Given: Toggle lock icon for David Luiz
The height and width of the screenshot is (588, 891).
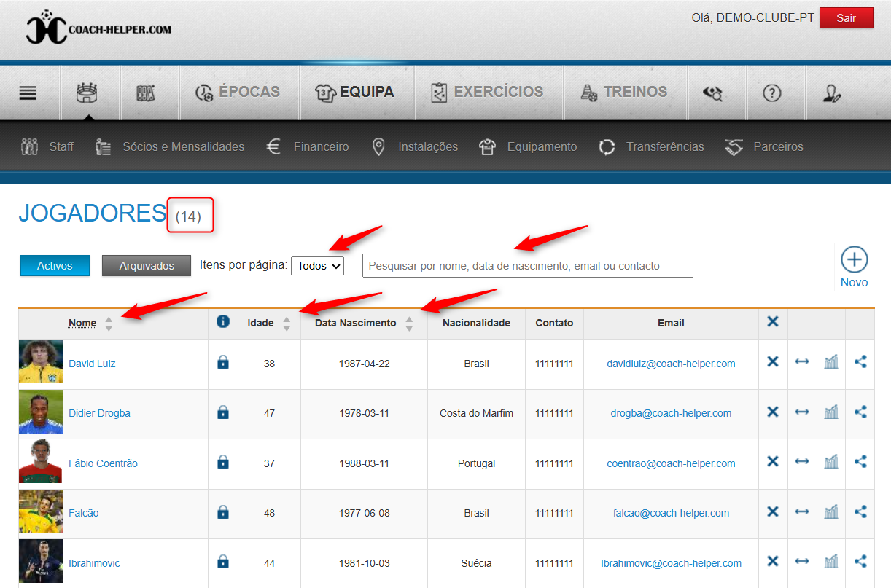Looking at the screenshot, I should pos(223,362).
